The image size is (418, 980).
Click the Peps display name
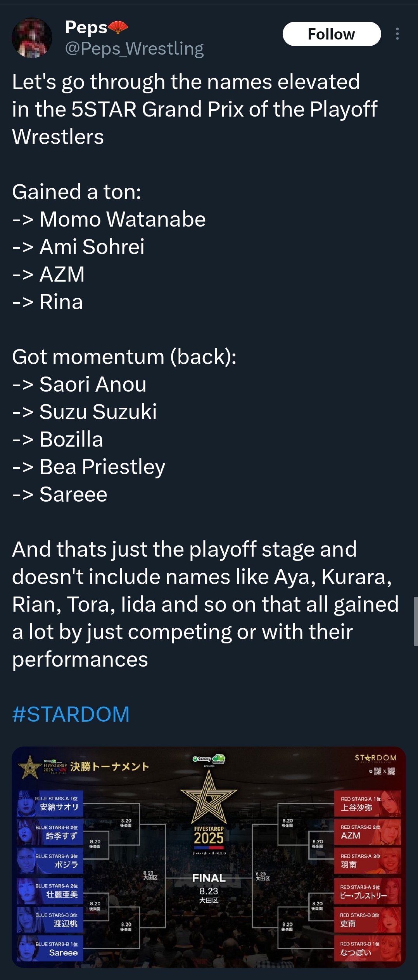click(86, 27)
